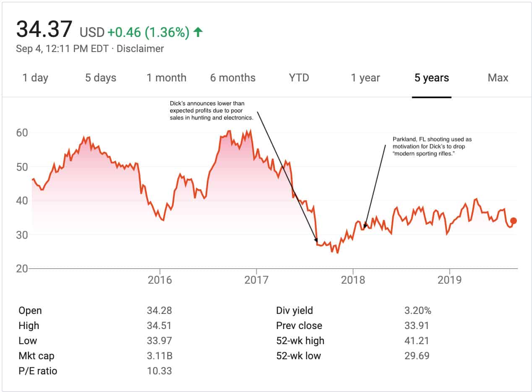Click the 34.37 price heading

[x=45, y=29]
